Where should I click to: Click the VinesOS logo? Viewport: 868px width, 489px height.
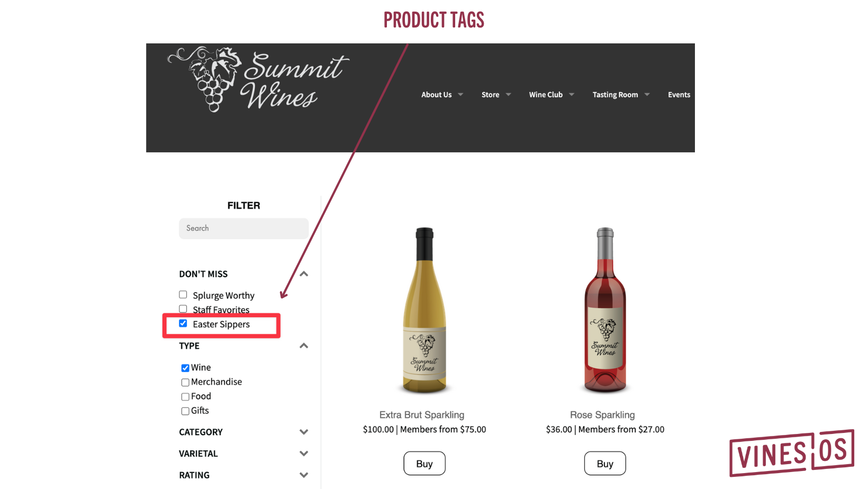coord(791,453)
